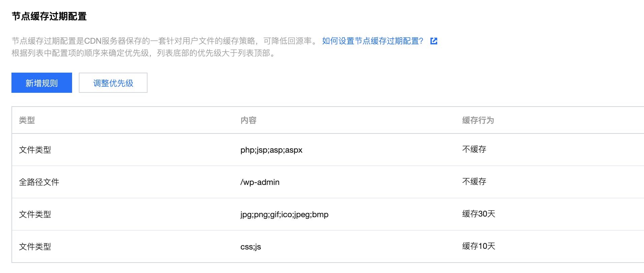Viewport: 644px width, 273px height.
Task: Click the 节点缓存过期配置 section heading
Action: point(49,16)
